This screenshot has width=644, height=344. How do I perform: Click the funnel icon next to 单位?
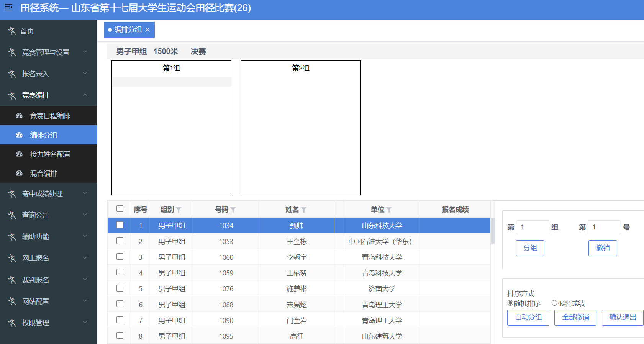tap(389, 210)
